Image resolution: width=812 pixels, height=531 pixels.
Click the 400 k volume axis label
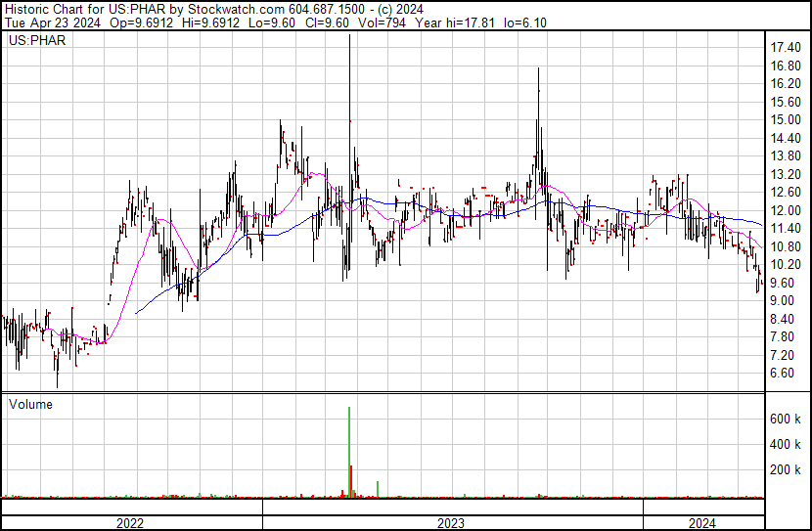(786, 444)
